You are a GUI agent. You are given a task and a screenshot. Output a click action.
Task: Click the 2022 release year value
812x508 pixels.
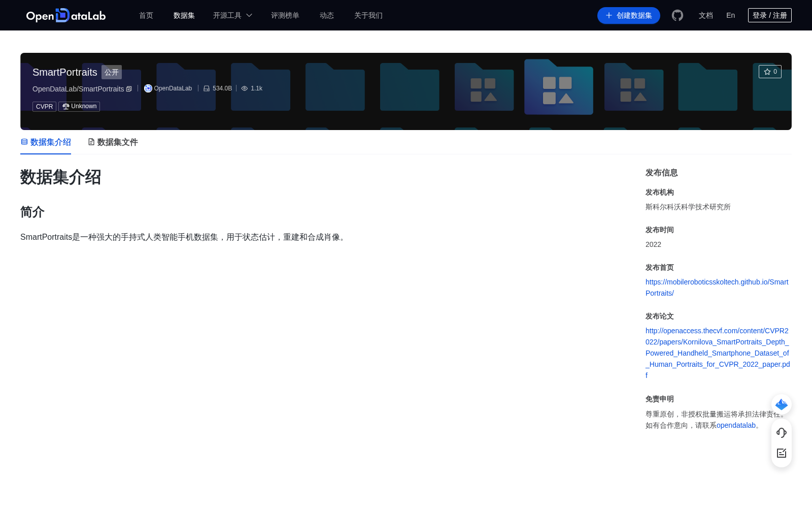[x=653, y=244]
